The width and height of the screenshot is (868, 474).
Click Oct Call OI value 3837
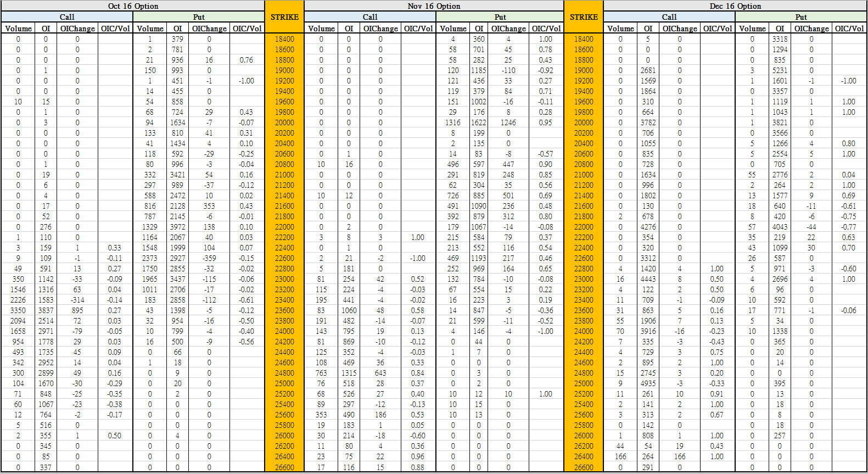(x=46, y=310)
